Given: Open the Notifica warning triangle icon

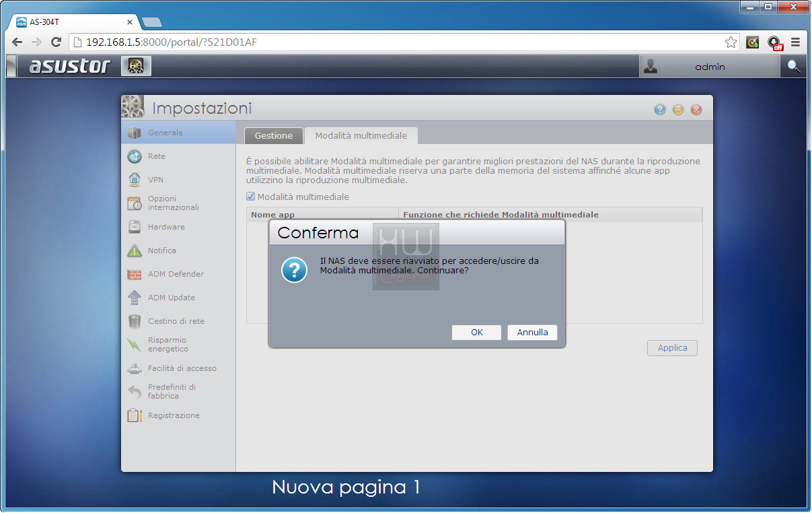Looking at the screenshot, I should coord(135,250).
